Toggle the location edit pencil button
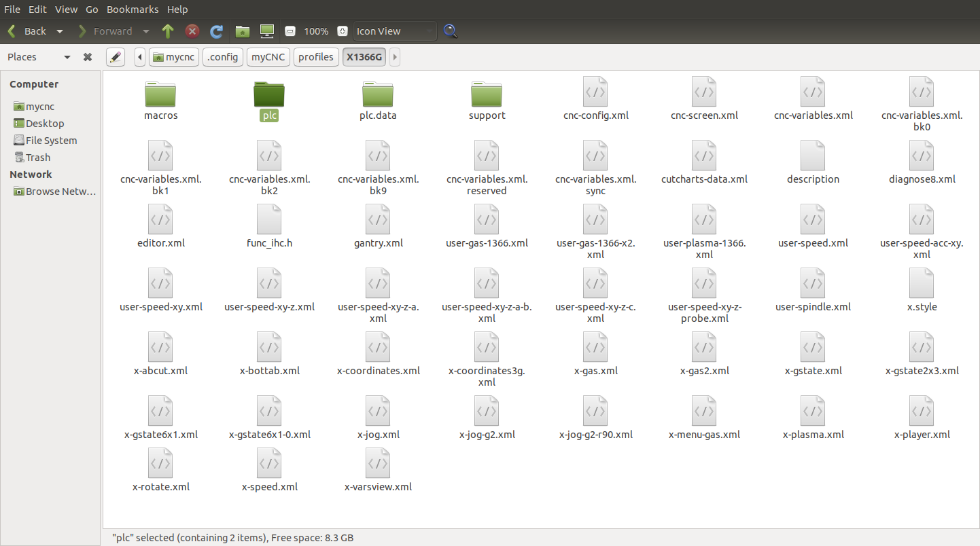 point(116,57)
